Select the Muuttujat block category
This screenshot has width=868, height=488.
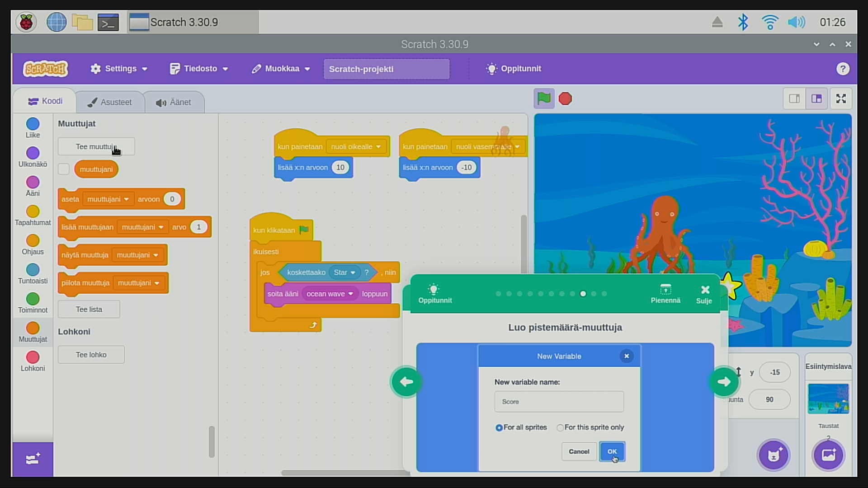pos(33,333)
